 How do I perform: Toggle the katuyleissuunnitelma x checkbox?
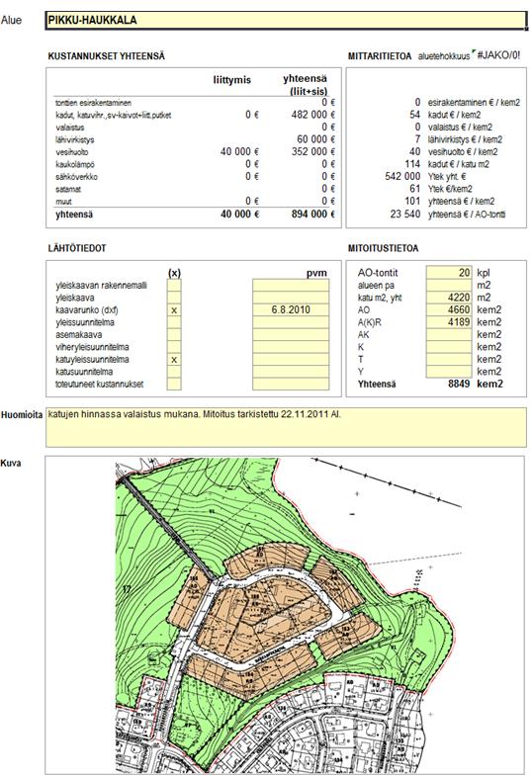click(174, 359)
